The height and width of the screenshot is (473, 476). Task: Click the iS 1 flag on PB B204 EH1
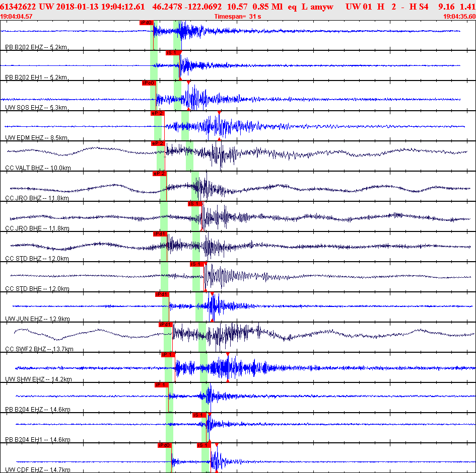coord(199,415)
